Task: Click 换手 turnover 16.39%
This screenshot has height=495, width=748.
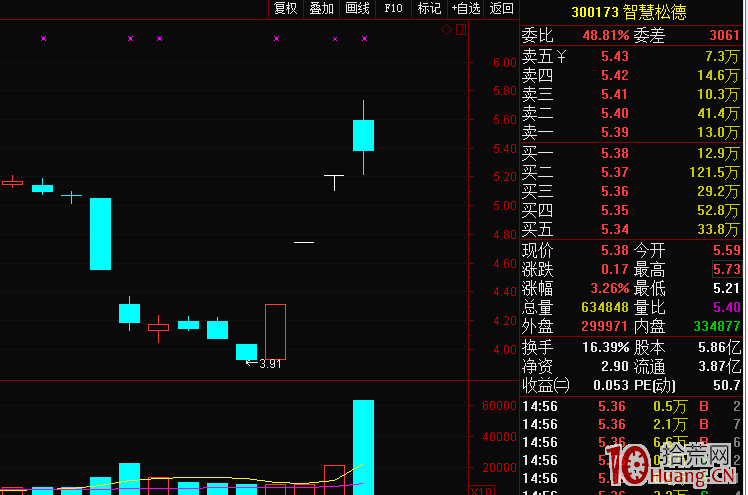Action: 606,348
